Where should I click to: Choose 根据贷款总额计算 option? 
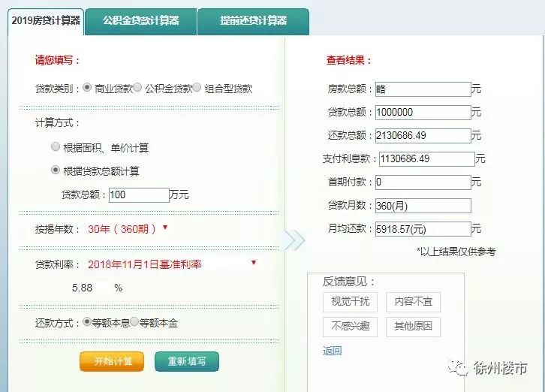click(56, 170)
